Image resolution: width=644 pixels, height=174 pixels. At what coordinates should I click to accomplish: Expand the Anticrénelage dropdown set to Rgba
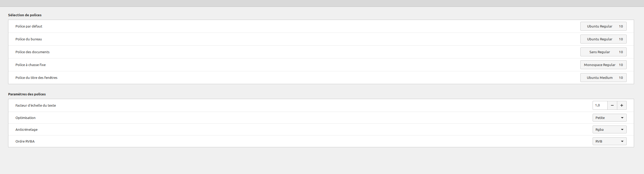(609, 129)
